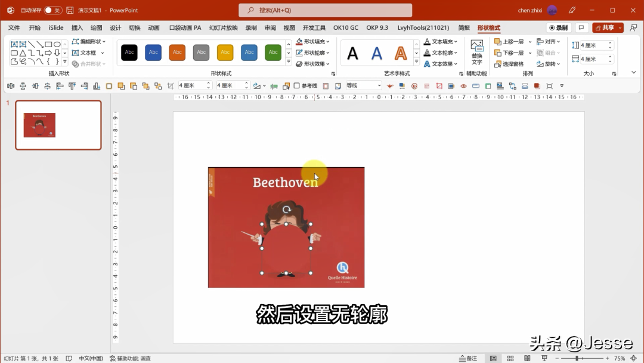Viewport: 644px width, 363px height.
Task: Switch to the 开始 home tab
Action: click(x=35, y=27)
